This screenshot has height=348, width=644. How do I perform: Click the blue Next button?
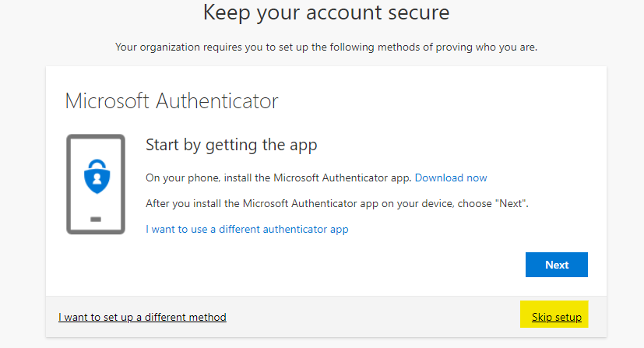557,265
